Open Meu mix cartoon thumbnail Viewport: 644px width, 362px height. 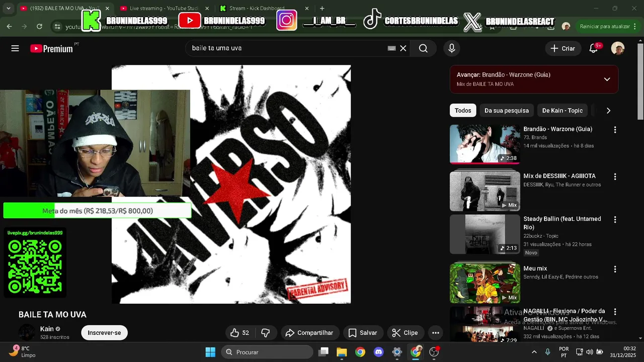click(485, 283)
